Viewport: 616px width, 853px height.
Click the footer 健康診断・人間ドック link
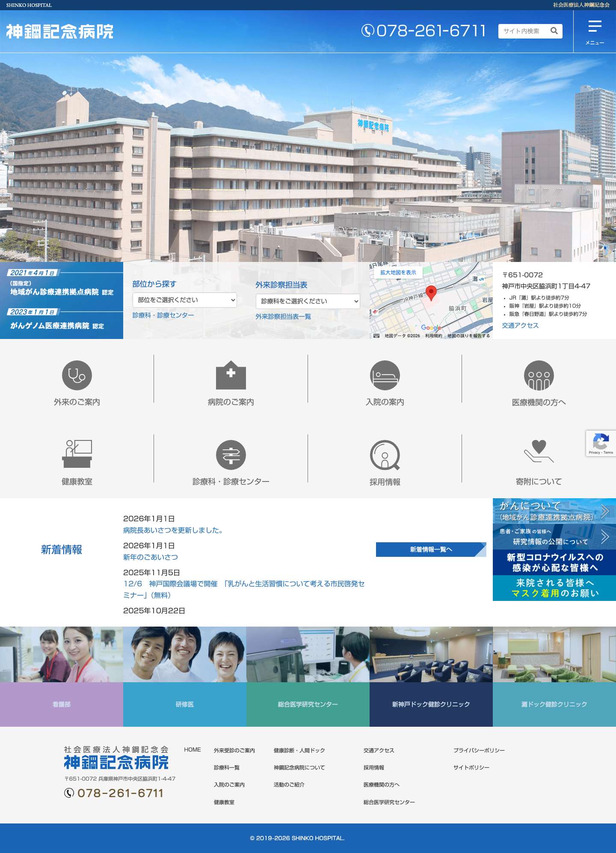[x=299, y=751]
